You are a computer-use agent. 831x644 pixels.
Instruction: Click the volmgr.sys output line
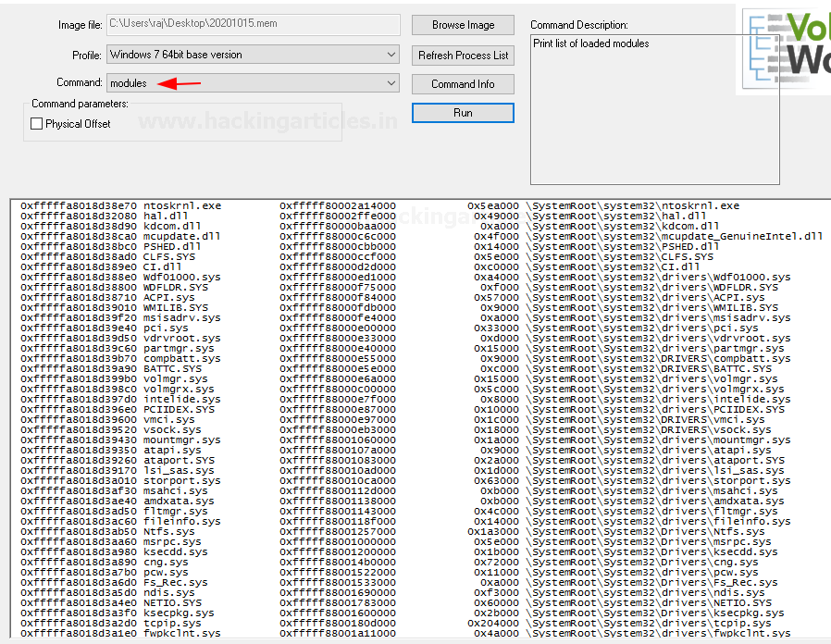tap(176, 379)
